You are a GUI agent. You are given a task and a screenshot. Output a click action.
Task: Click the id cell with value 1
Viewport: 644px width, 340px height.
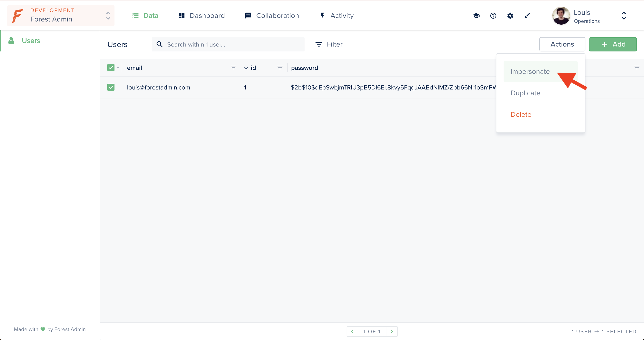click(245, 87)
